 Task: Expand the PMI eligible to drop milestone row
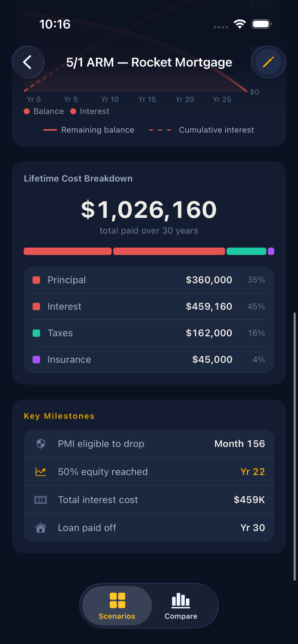(149, 443)
